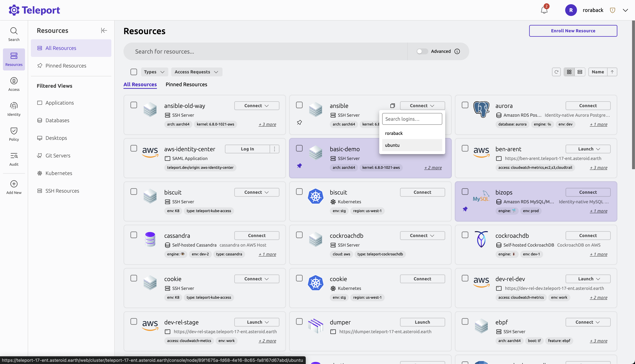Click the notifications bell icon

click(x=544, y=10)
